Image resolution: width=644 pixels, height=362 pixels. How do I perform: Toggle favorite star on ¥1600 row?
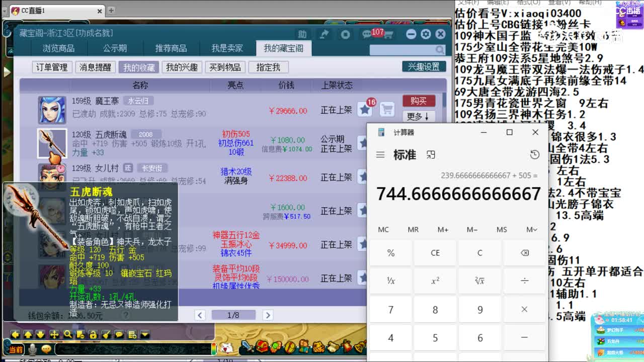[362, 211]
